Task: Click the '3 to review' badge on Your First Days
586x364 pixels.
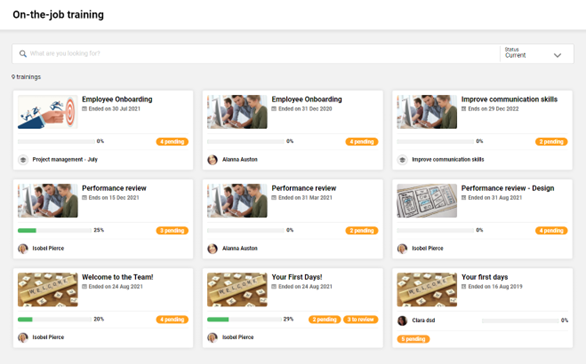Action: pyautogui.click(x=361, y=320)
